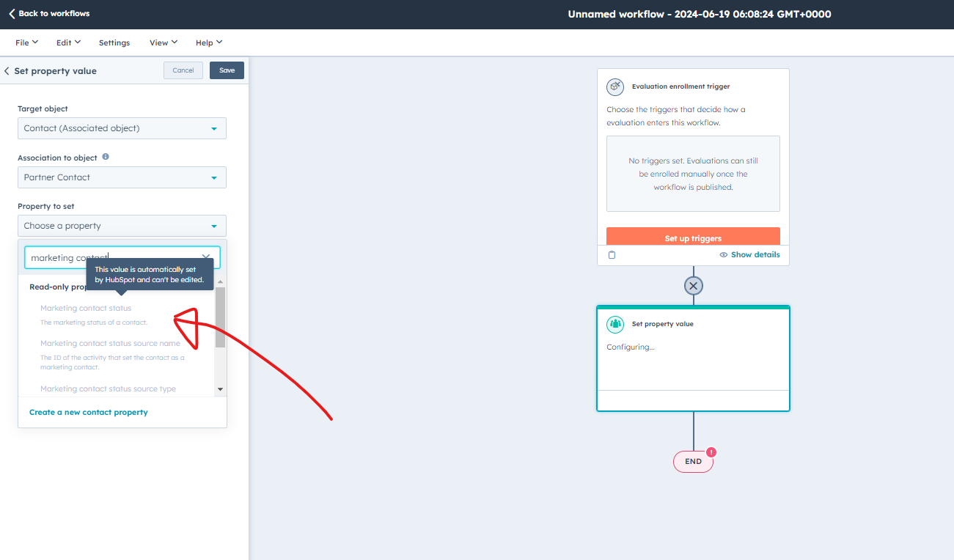Click the error badge on the END marker
This screenshot has width=954, height=560.
711,452
